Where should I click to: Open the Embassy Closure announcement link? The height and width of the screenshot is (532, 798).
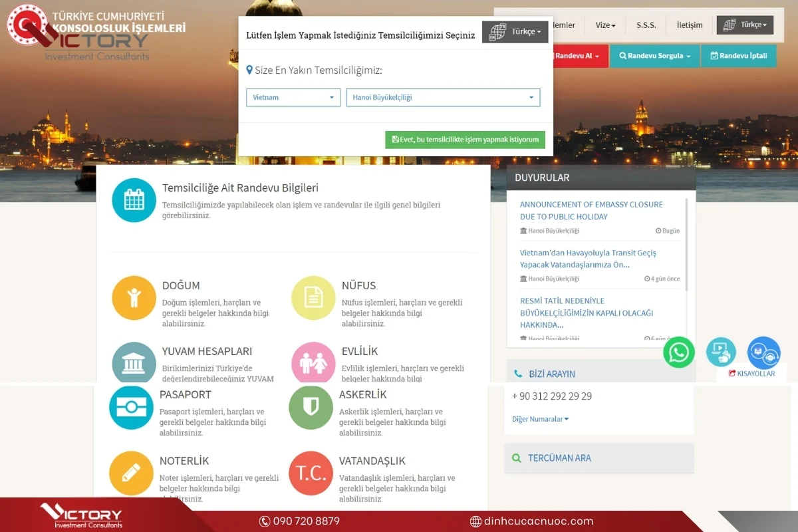pyautogui.click(x=591, y=210)
